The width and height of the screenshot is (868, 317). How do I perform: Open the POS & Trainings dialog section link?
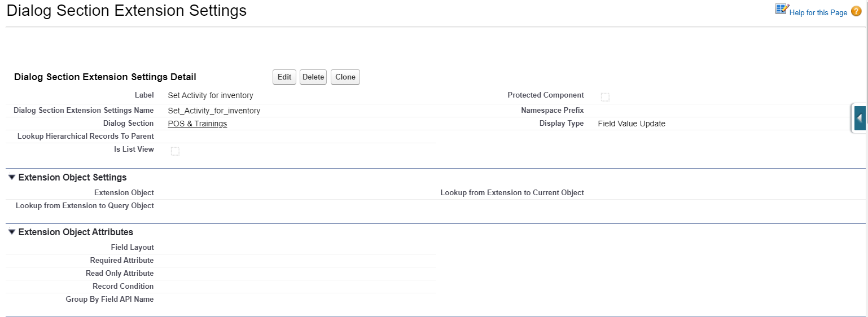(x=198, y=124)
